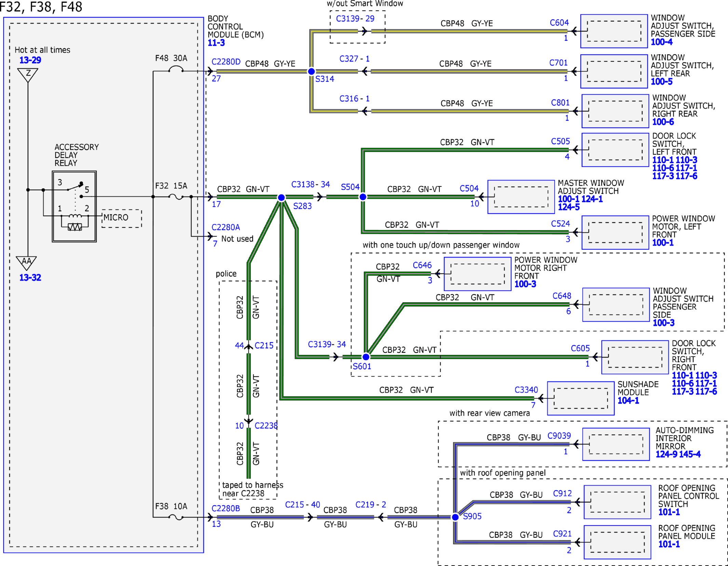Open page reference 13-32 below the AA symbol
This screenshot has width=728, height=566.
coord(30,278)
